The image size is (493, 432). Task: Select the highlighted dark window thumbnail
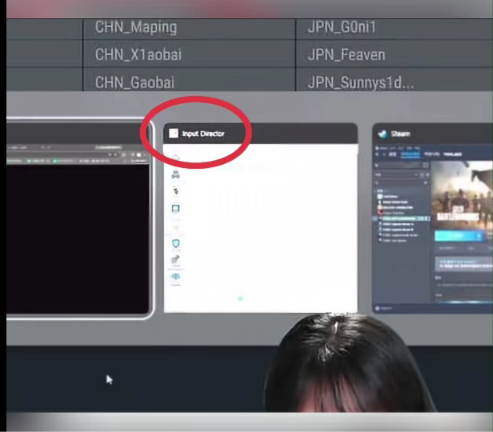[x=78, y=218]
